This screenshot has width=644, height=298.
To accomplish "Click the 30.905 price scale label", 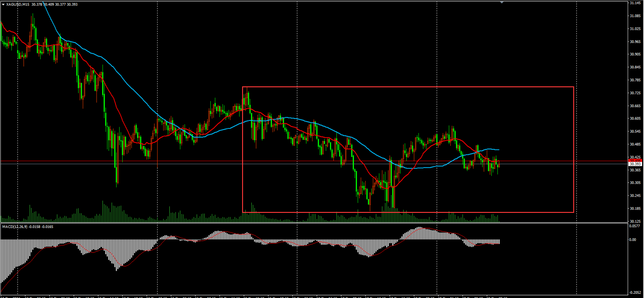I will pos(635,54).
